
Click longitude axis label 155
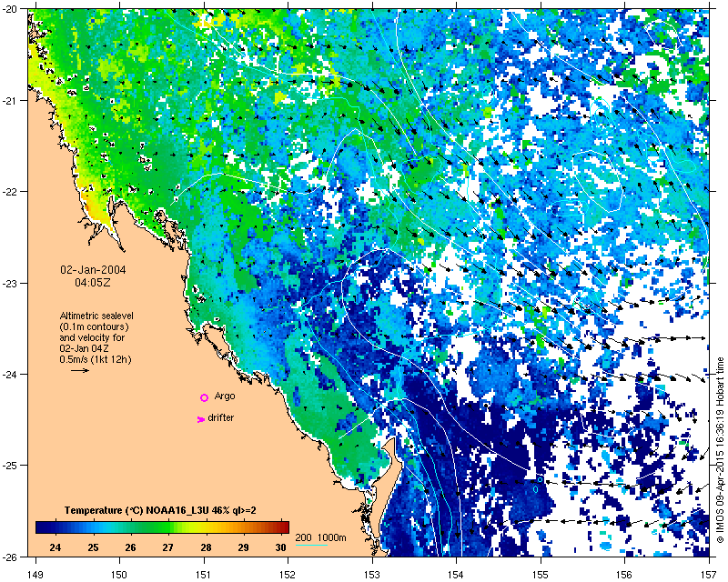(x=541, y=575)
